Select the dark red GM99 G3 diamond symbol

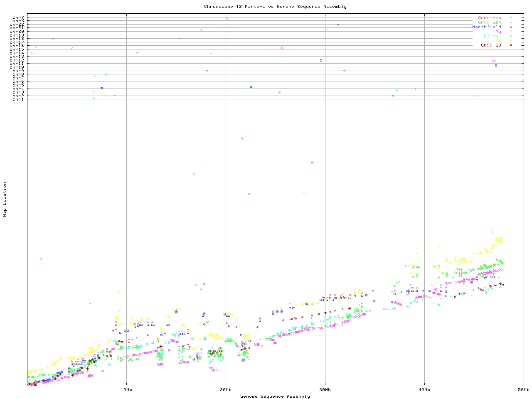pos(511,45)
